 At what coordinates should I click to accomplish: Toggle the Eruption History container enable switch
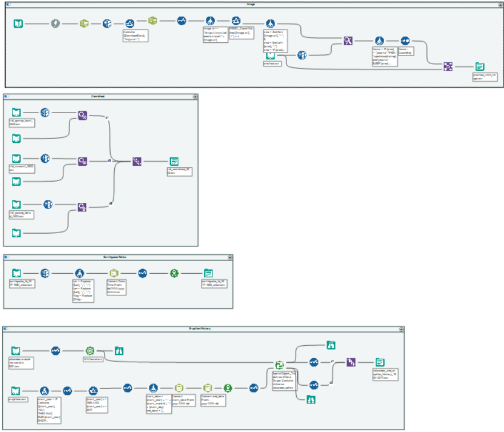[x=6, y=329]
